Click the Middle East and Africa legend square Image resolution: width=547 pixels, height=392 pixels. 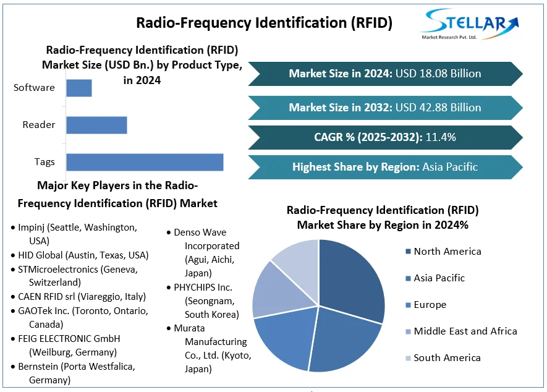point(408,331)
